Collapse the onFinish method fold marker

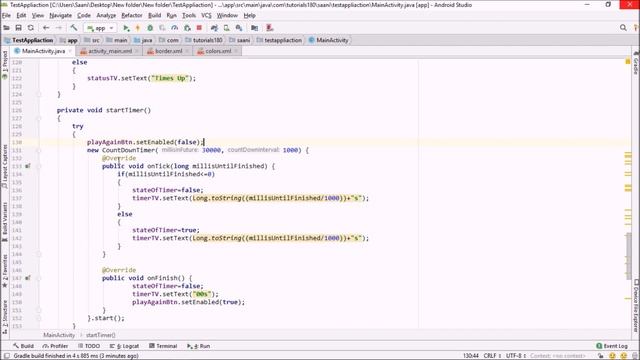click(x=39, y=278)
